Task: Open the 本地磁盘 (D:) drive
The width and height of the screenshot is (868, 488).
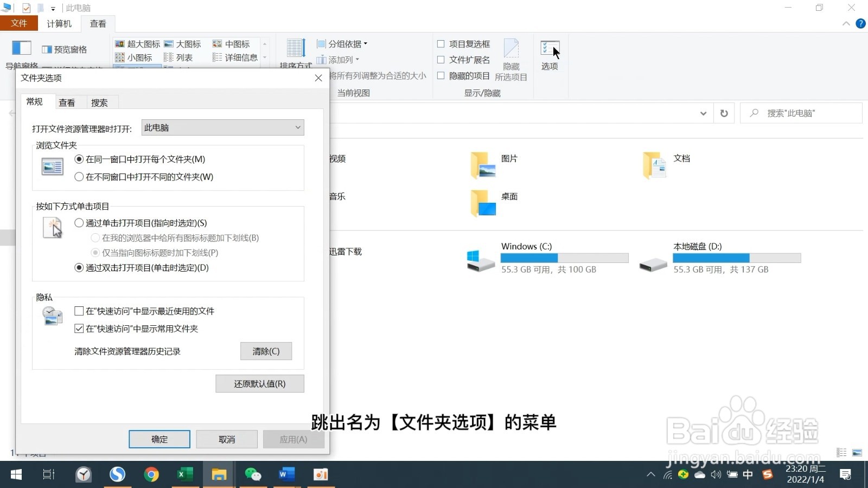Action: (x=720, y=258)
